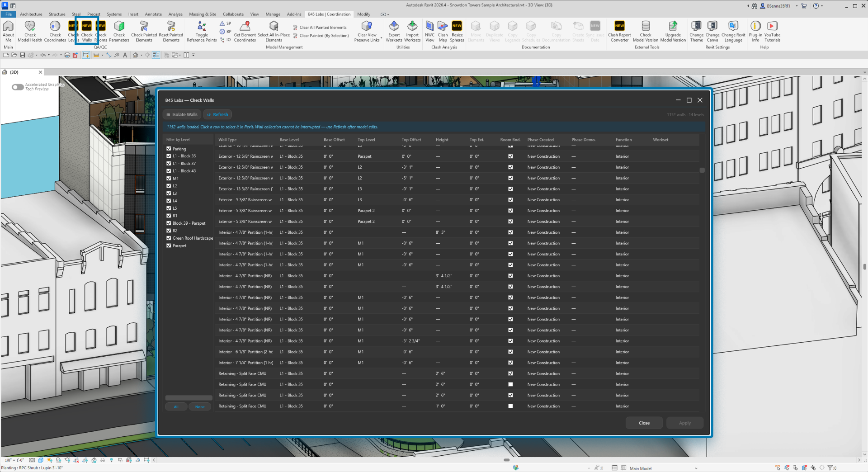Open the About Me tool
Viewport: 868px width, 472px height.
click(x=8, y=31)
